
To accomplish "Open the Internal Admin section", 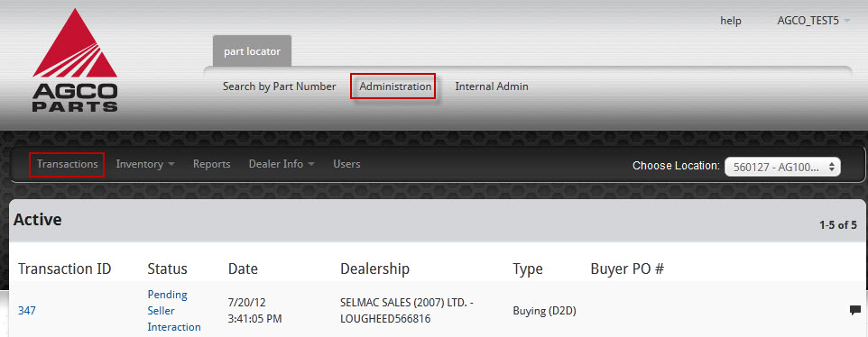I will coord(492,87).
